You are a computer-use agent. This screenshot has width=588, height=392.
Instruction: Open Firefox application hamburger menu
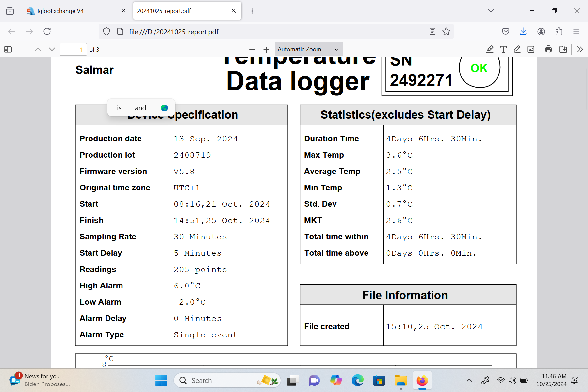coord(576,31)
